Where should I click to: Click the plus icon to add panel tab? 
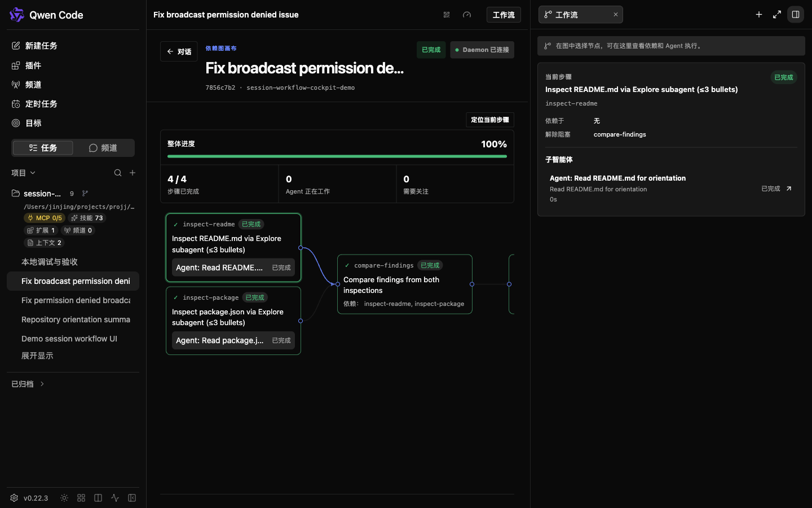pyautogui.click(x=759, y=15)
